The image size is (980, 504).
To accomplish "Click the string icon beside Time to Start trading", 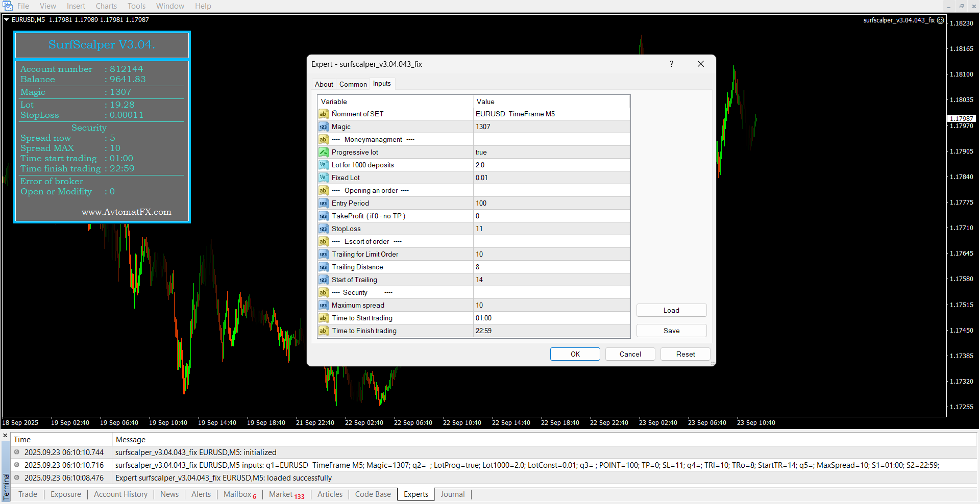I will [324, 318].
